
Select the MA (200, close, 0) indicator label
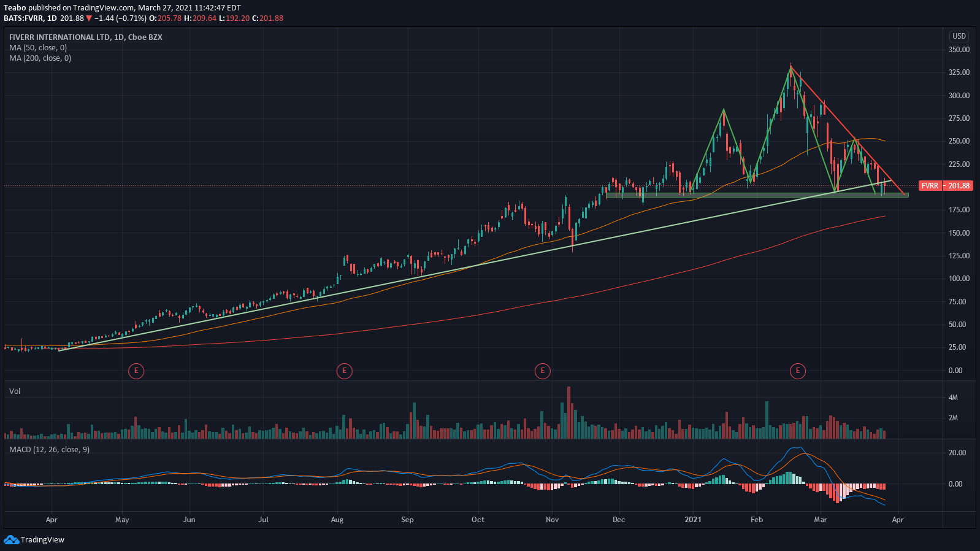(40, 58)
